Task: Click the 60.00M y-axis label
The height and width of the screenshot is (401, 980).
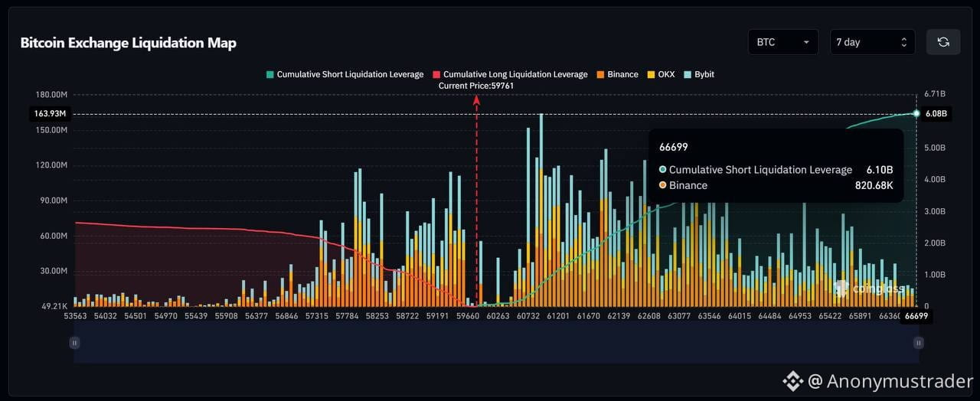Action: [54, 236]
